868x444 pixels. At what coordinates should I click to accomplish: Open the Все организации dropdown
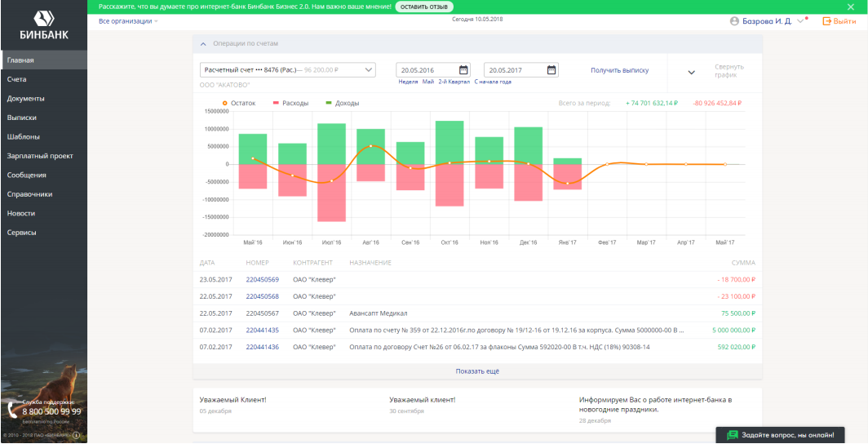point(128,21)
